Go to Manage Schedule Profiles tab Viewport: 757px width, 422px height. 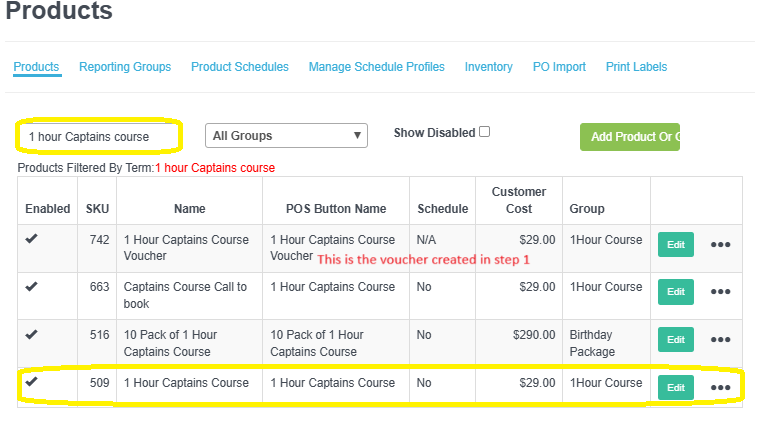pyautogui.click(x=377, y=67)
